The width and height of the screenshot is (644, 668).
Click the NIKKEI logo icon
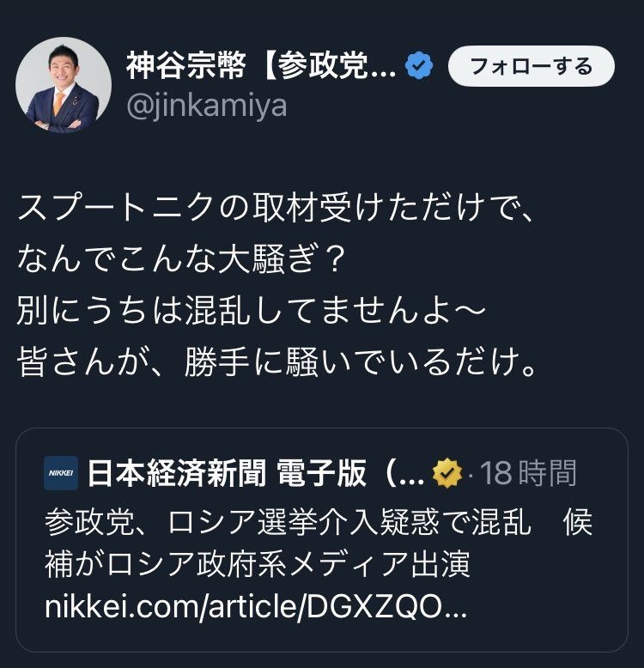pos(61,473)
